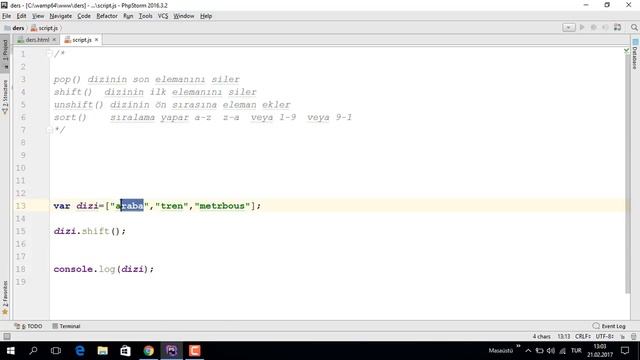The image size is (640, 360).
Task: Click console.log on line 18
Action: pos(84,269)
